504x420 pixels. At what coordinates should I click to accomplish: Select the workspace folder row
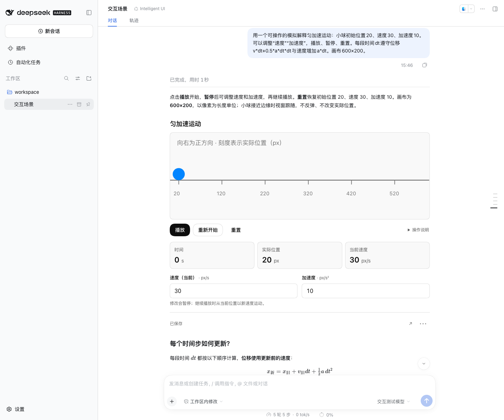point(49,92)
